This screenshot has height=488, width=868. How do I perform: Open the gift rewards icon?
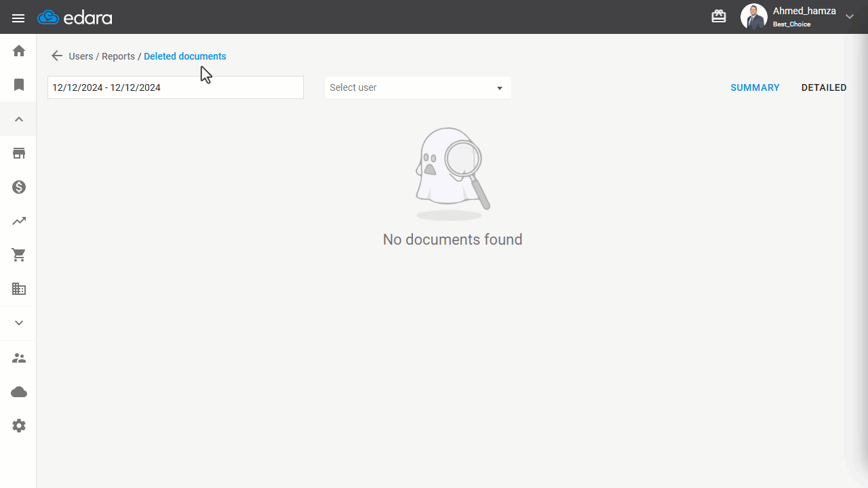tap(719, 16)
